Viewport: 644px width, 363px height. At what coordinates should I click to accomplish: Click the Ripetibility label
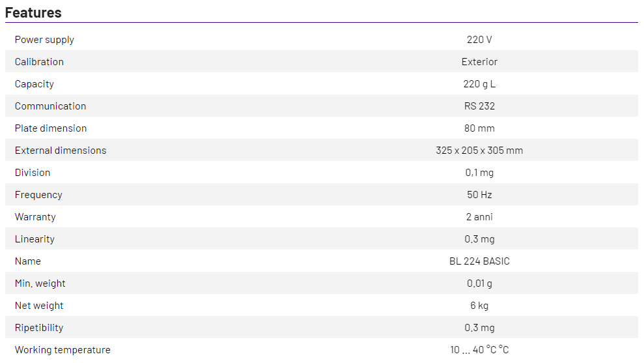click(39, 328)
